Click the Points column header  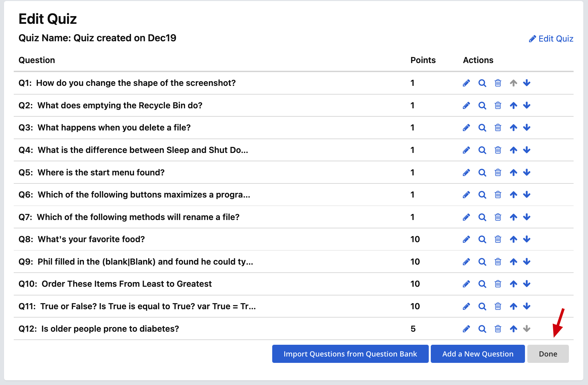(x=423, y=60)
